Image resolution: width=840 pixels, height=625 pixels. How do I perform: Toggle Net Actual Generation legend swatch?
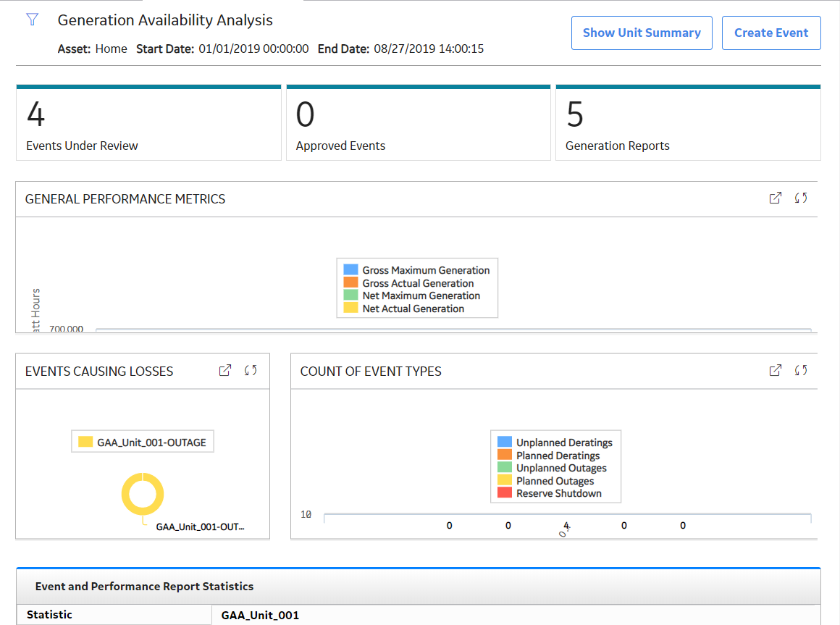click(x=351, y=308)
